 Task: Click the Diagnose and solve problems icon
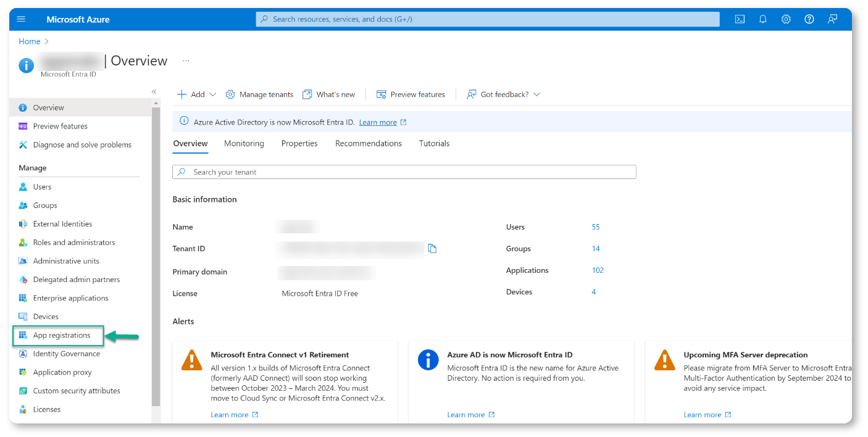point(23,144)
